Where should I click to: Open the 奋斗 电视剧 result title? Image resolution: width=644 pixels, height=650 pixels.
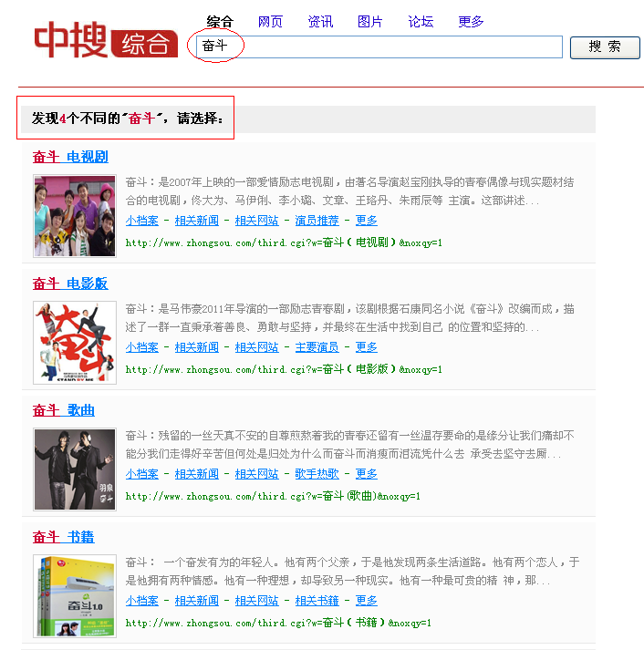70,157
